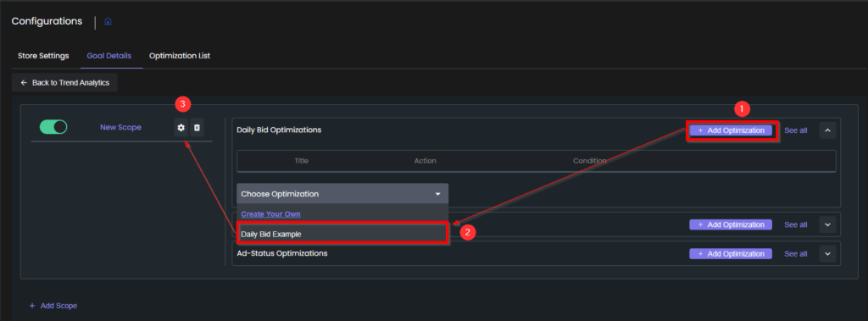This screenshot has height=321, width=868.
Task: Add Optimization in Ad-Status Optimizations
Action: pos(731,253)
